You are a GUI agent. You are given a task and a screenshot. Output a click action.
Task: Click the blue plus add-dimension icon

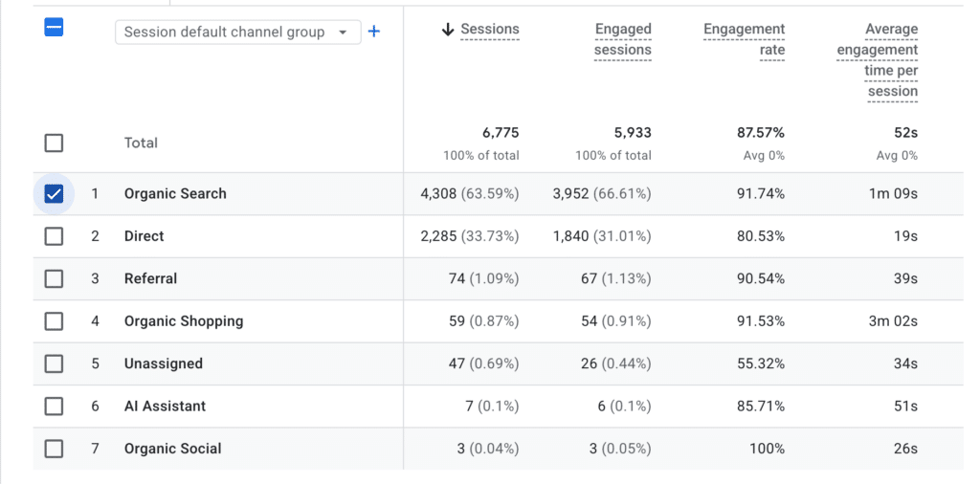click(374, 32)
